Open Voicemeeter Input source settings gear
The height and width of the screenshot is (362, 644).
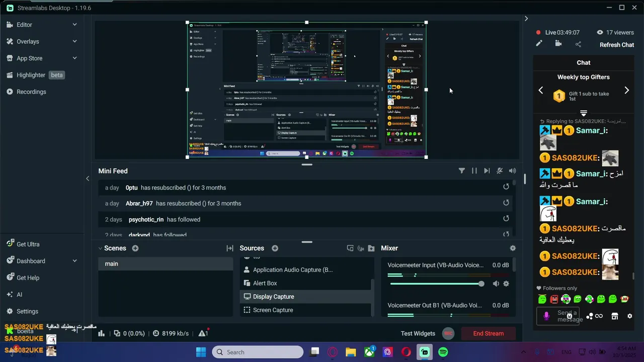pos(506,284)
